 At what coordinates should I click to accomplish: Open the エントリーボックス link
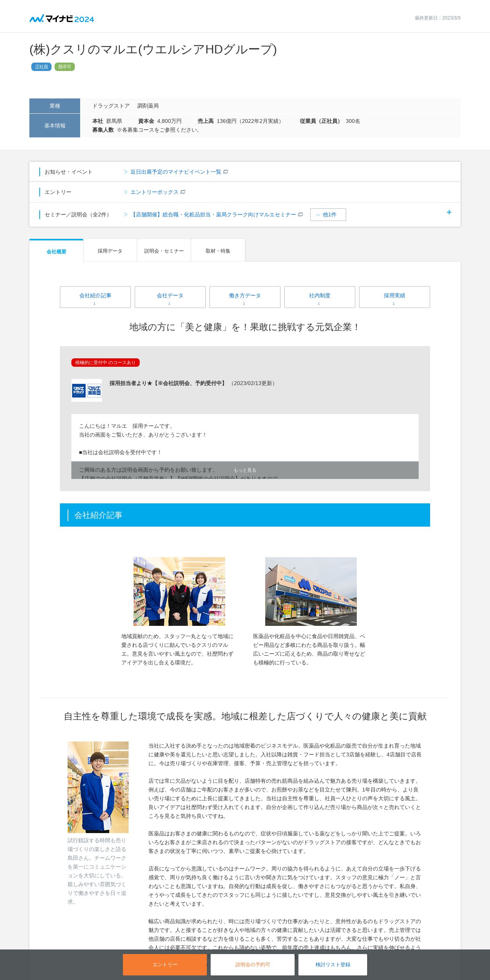(155, 192)
